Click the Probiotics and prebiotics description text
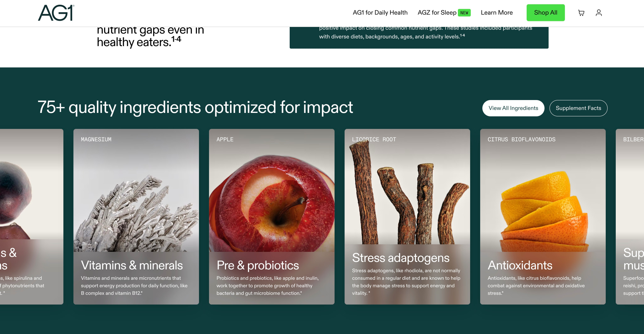This screenshot has width=644, height=334. point(268,286)
